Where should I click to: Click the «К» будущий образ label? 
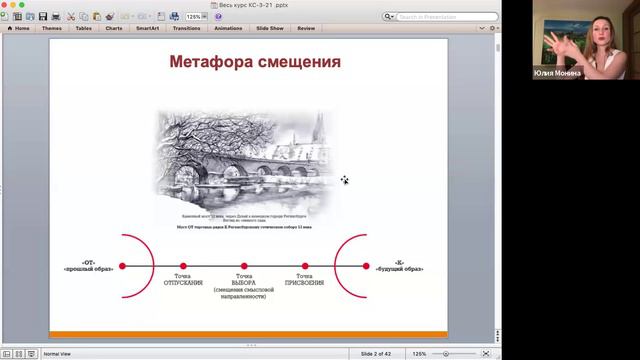click(400, 266)
